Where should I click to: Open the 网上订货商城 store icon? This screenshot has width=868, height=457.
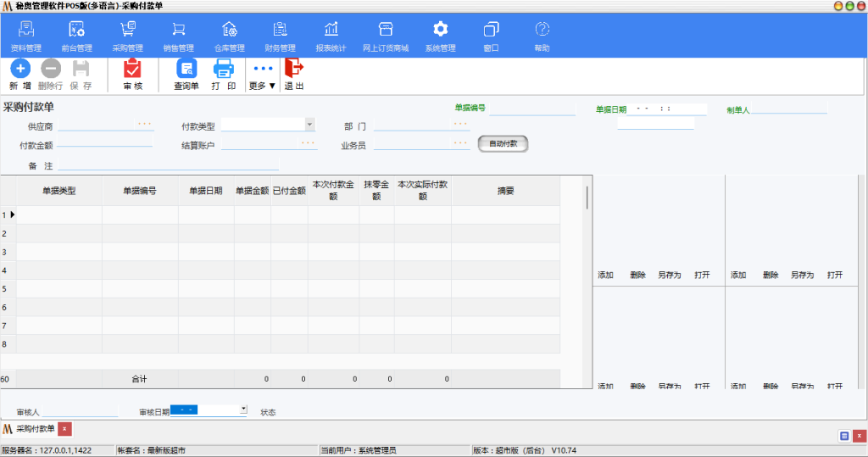click(x=385, y=31)
